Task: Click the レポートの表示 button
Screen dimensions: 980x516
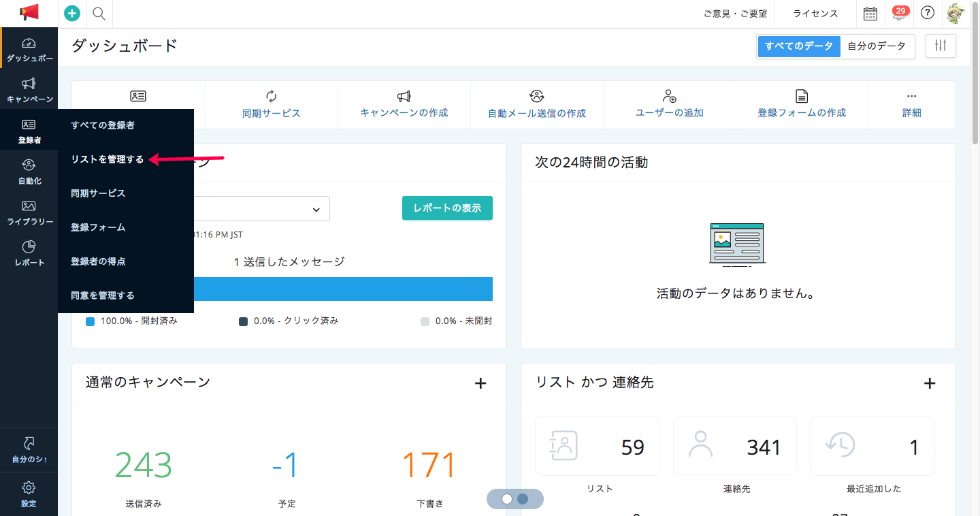Action: click(447, 208)
